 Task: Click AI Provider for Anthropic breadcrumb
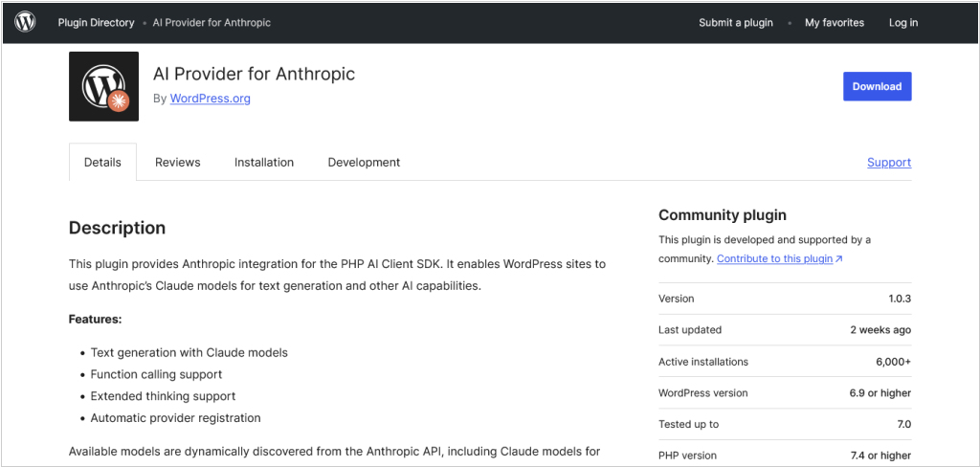pyautogui.click(x=212, y=23)
